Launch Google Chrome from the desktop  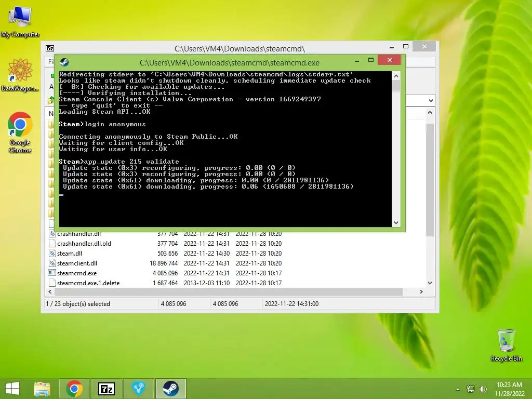tap(20, 132)
